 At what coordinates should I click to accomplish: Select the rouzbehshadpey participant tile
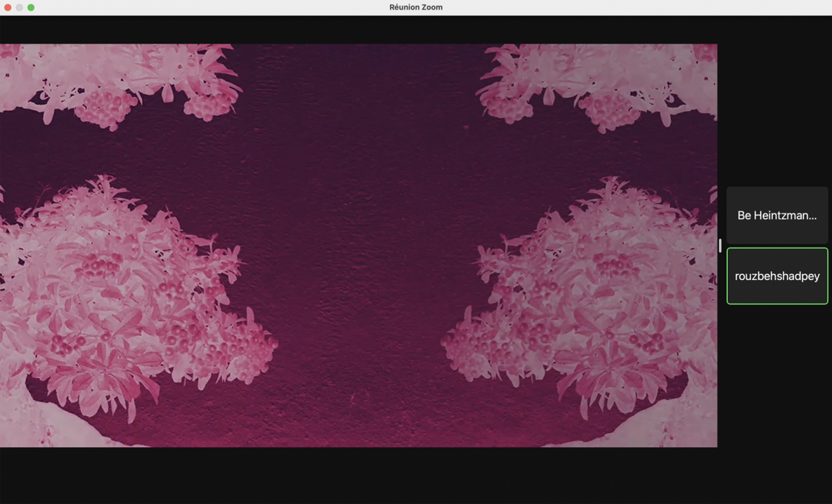[777, 276]
